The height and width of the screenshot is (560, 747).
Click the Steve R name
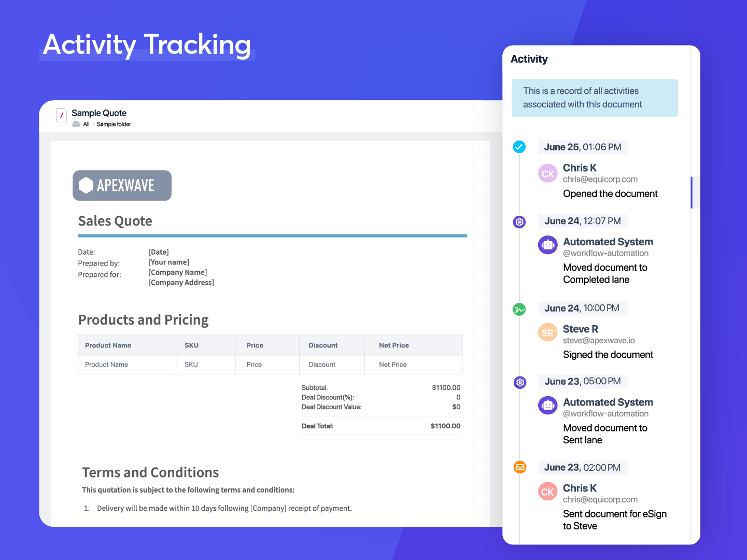click(x=581, y=329)
